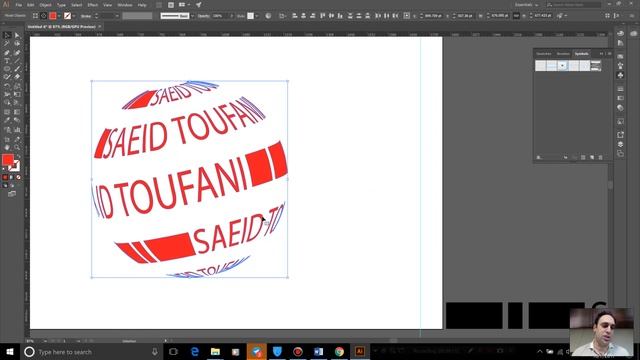Viewport: 640px width, 360px height.
Task: Click the Mixed Objects label
Action: click(x=16, y=16)
